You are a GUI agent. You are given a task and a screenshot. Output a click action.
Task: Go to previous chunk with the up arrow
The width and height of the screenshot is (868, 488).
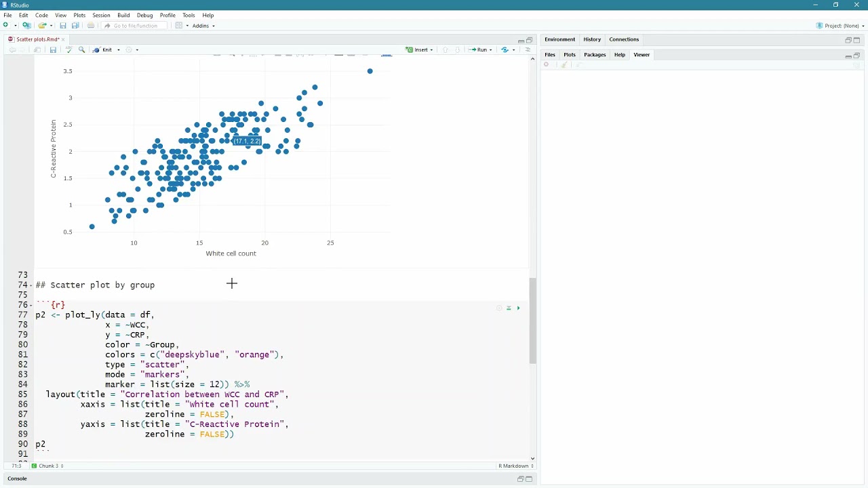446,49
